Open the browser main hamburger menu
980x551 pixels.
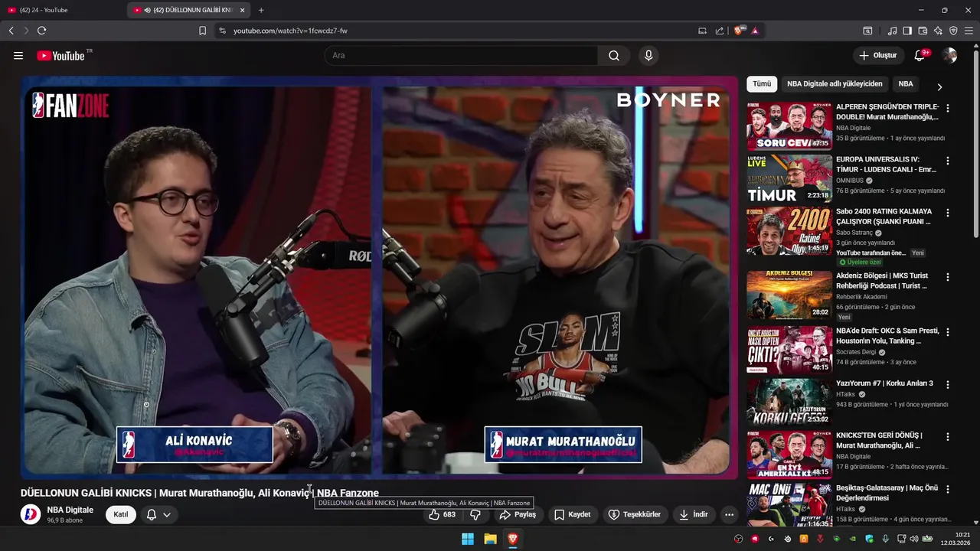(969, 31)
